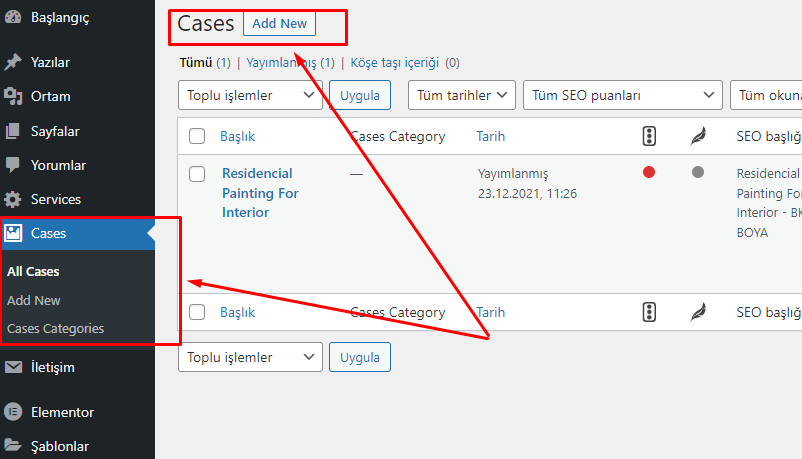Image resolution: width=802 pixels, height=459 pixels.
Task: Open Cases Categories submenu item
Action: click(x=55, y=328)
